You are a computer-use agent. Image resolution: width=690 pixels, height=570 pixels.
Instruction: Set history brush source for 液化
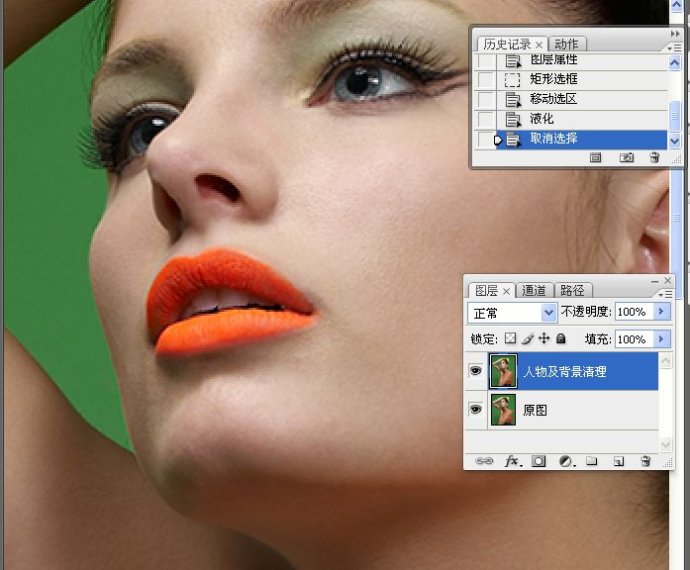point(486,119)
